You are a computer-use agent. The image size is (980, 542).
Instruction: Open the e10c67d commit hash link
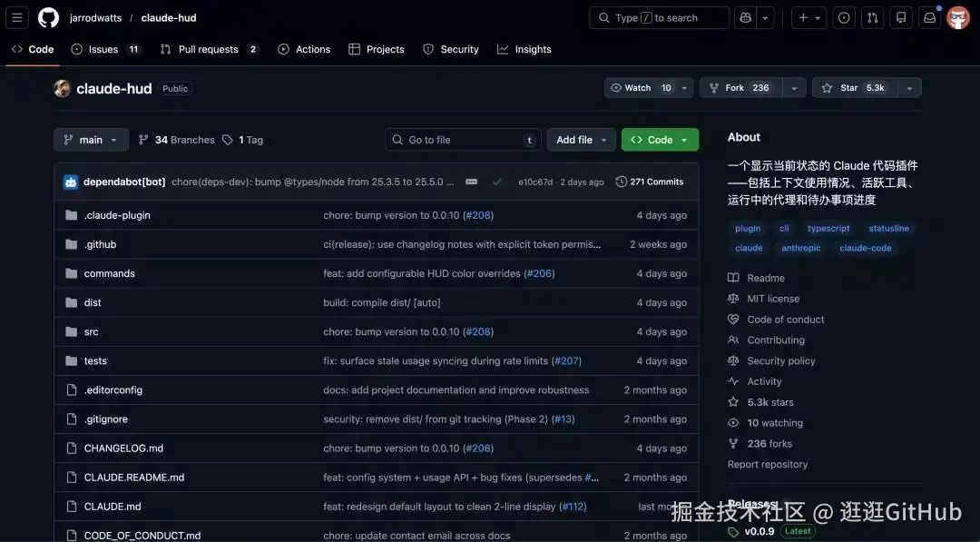point(535,182)
